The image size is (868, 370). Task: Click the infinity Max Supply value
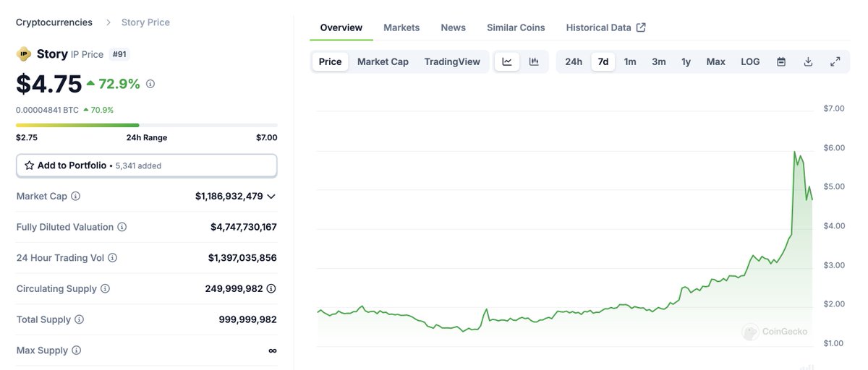pyautogui.click(x=273, y=350)
